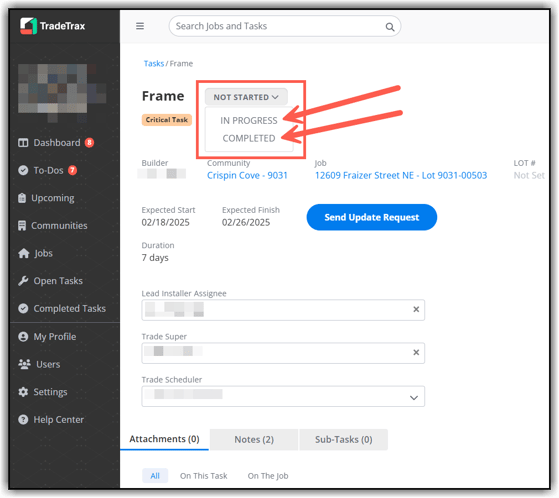The height and width of the screenshot is (498, 559).
Task: Click the Open Tasks wrench icon
Action: tap(23, 281)
